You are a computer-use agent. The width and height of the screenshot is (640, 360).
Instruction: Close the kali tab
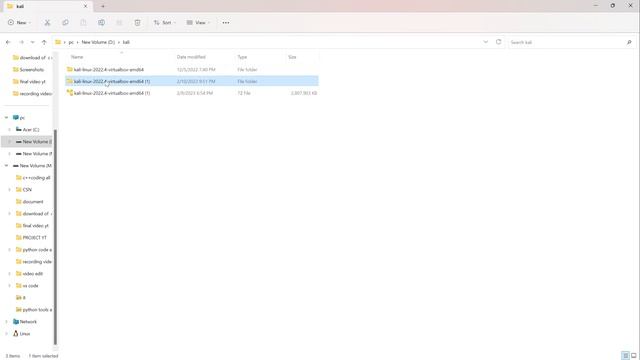tap(85, 6)
